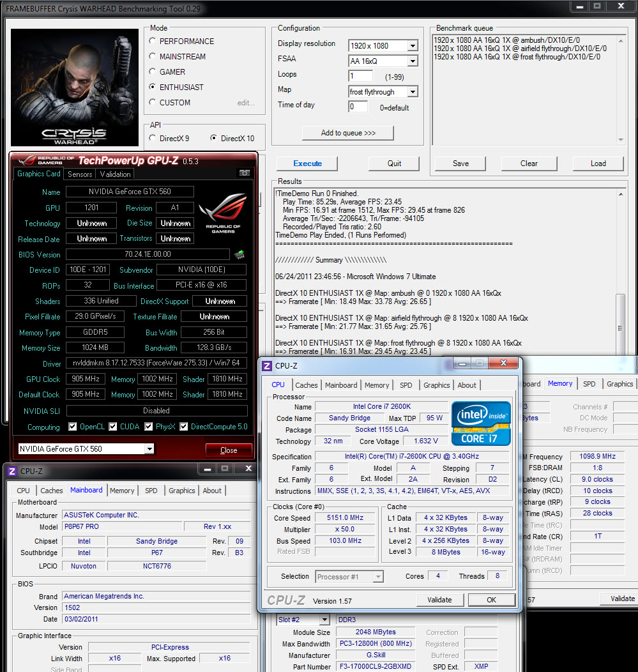This screenshot has height=672, width=638.
Task: Open About tab in front CPU-Z window
Action: 467,385
